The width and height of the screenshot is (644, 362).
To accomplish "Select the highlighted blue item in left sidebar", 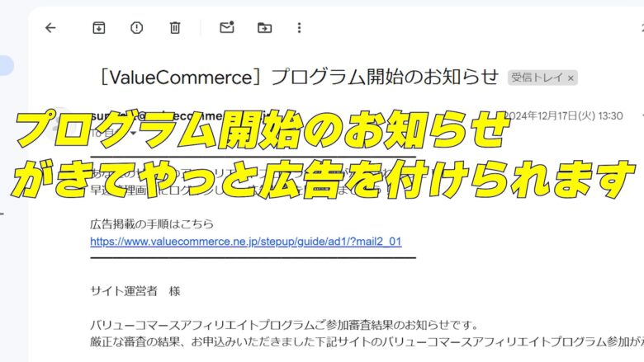I will (6, 66).
